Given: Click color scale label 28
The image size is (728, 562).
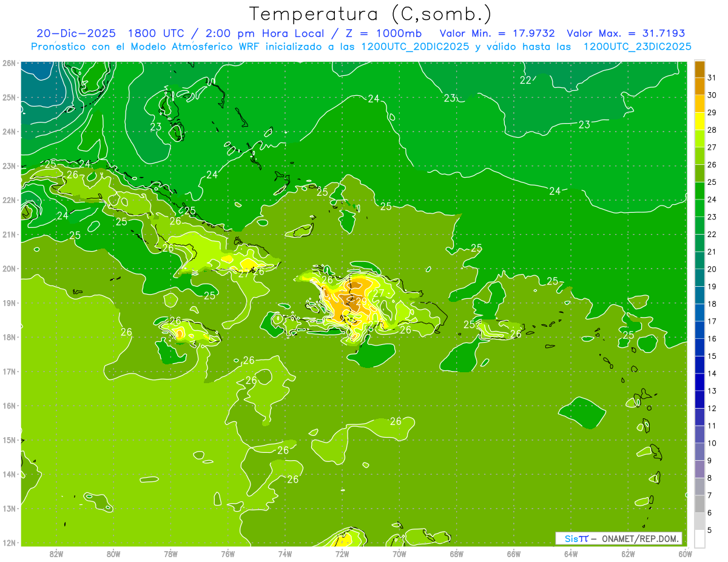Looking at the screenshot, I should pos(712,130).
